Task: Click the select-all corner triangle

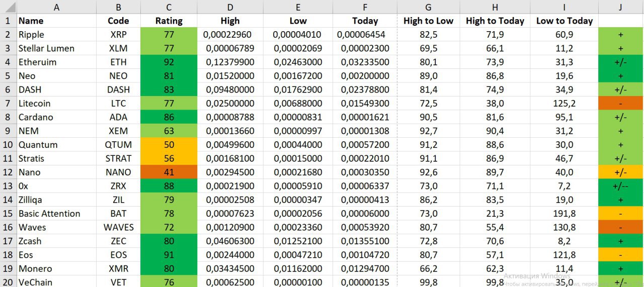Action: pyautogui.click(x=8, y=7)
